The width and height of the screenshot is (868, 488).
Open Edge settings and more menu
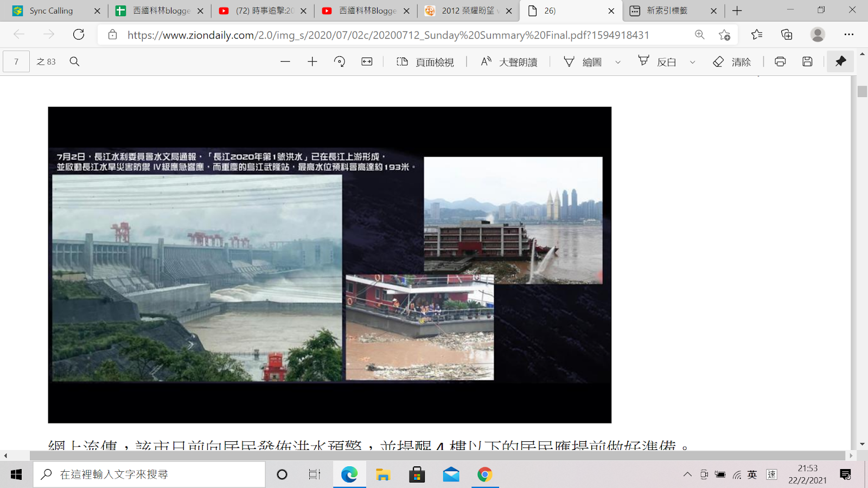tap(849, 35)
